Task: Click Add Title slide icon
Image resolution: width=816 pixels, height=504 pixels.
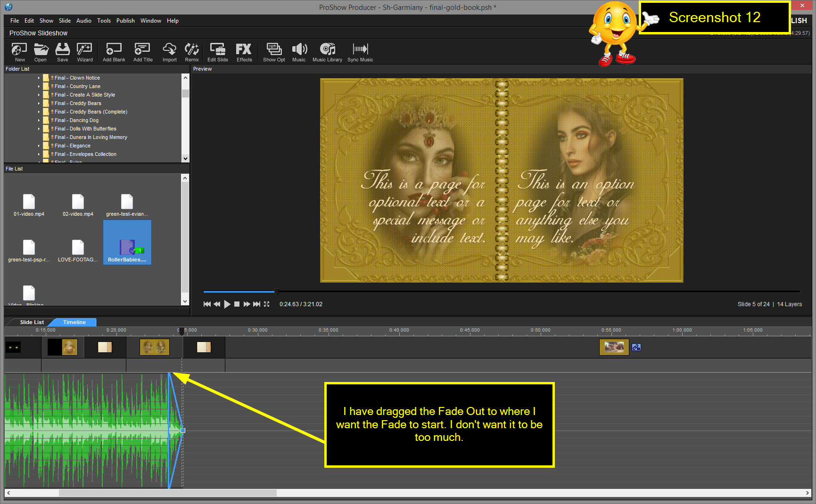Action: pos(143,52)
